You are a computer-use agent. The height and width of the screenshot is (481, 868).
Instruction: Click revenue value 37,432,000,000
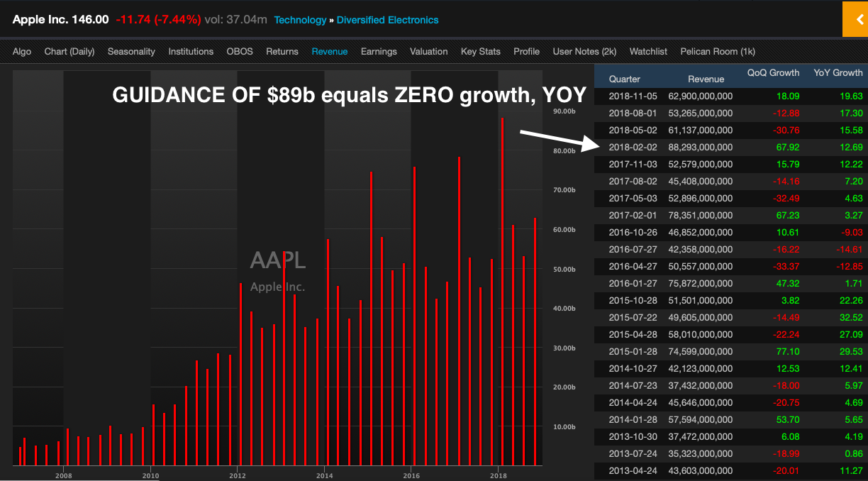tap(701, 385)
